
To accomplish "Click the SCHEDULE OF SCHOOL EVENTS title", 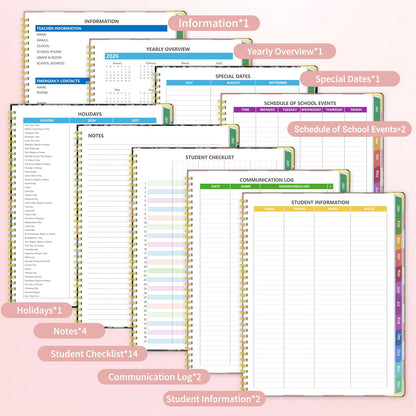I will (300, 103).
